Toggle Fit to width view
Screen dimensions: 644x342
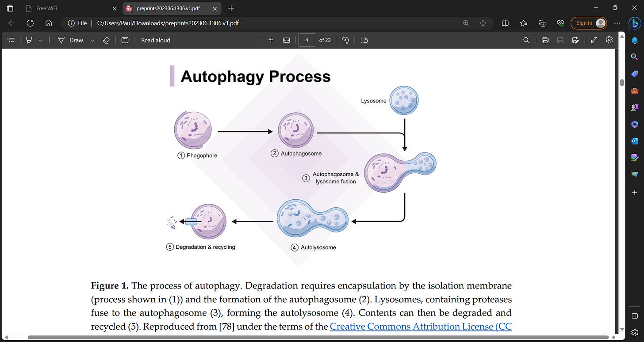pyautogui.click(x=286, y=40)
